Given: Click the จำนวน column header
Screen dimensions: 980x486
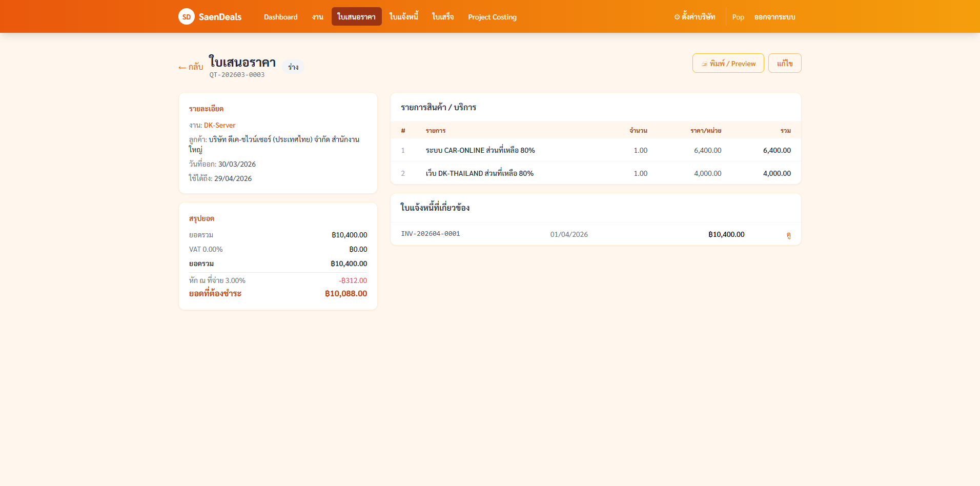Looking at the screenshot, I should [x=638, y=131].
